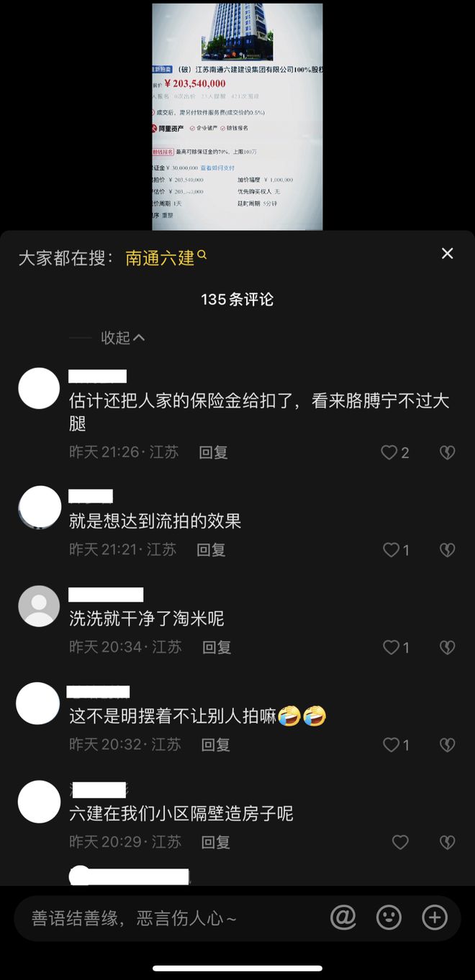Search the trending term 南通六建
The width and height of the screenshot is (475, 980).
(x=160, y=257)
